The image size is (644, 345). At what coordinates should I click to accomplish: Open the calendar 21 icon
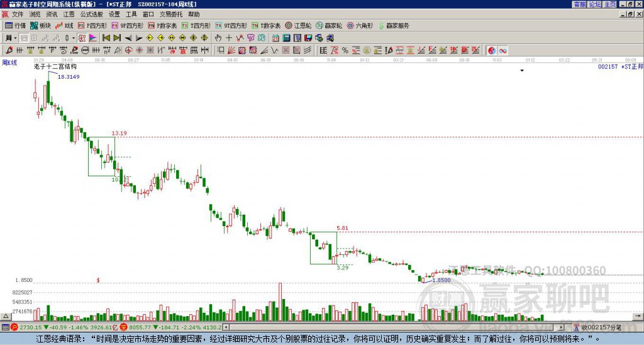coord(275,38)
